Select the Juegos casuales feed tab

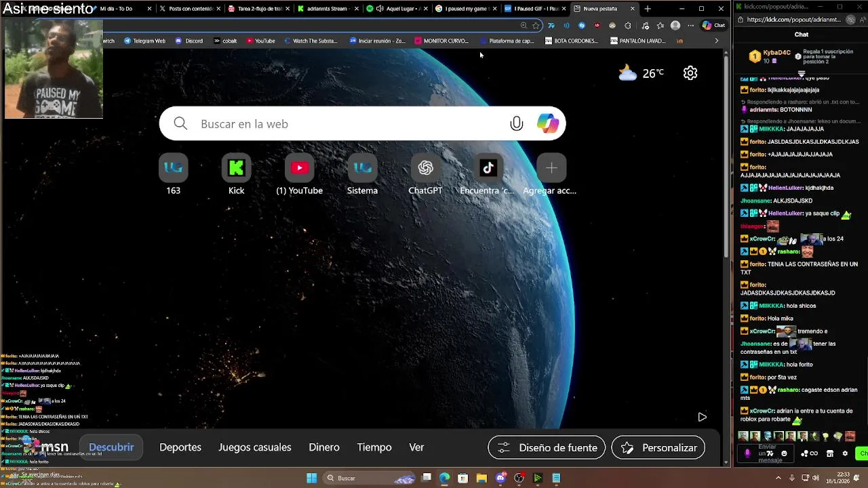click(x=255, y=447)
